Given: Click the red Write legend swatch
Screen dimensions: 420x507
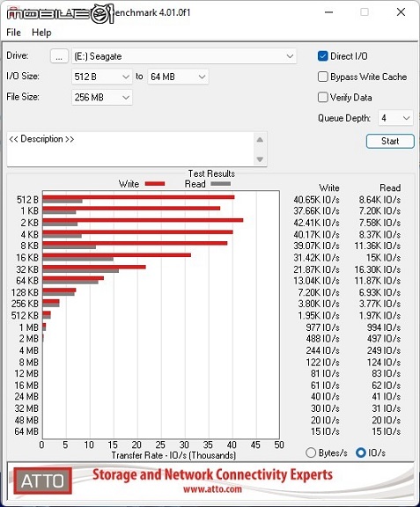Looking at the screenshot, I should click(x=155, y=184).
